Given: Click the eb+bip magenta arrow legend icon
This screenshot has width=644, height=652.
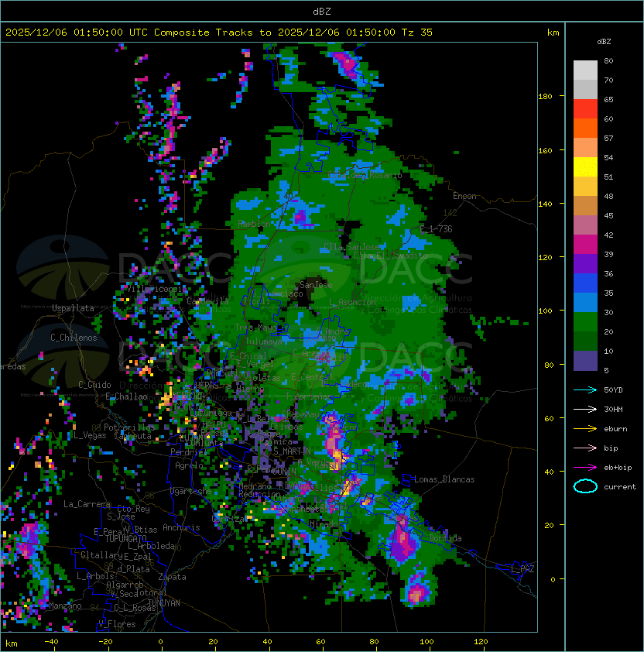Looking at the screenshot, I should click(x=585, y=468).
